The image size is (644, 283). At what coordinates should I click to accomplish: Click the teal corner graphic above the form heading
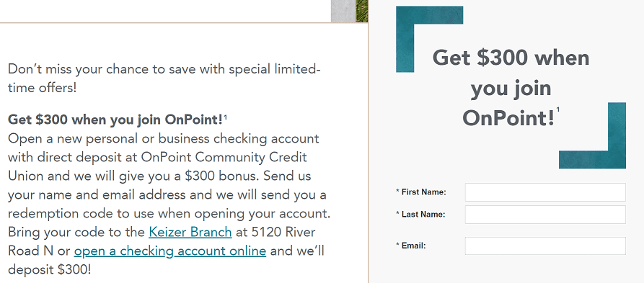coord(429,39)
